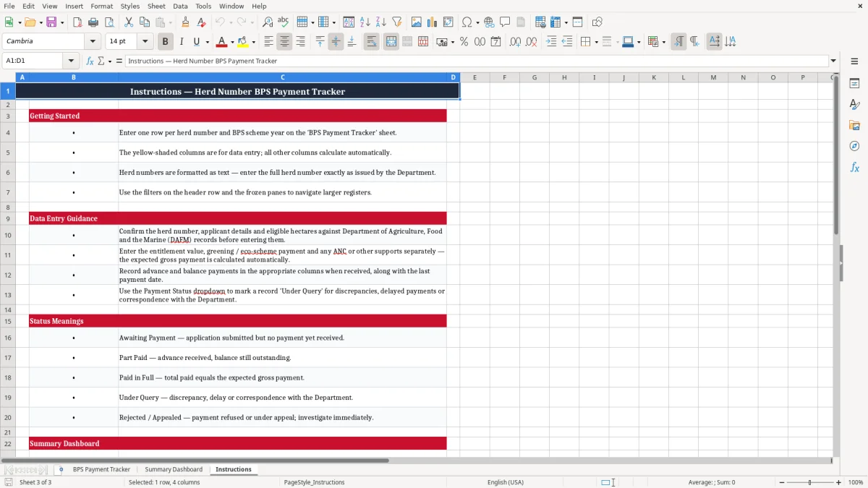This screenshot has width=868, height=488.
Task: Click the Insert Comment icon
Action: (x=505, y=22)
